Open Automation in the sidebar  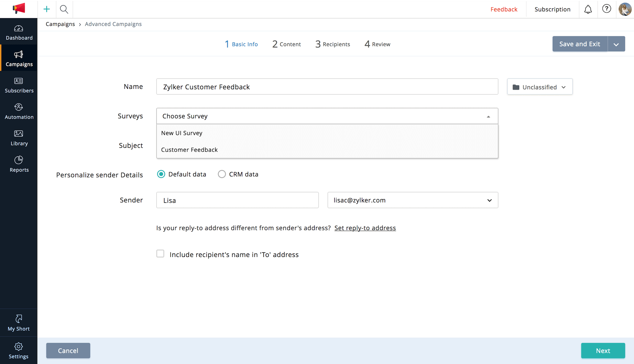19,112
